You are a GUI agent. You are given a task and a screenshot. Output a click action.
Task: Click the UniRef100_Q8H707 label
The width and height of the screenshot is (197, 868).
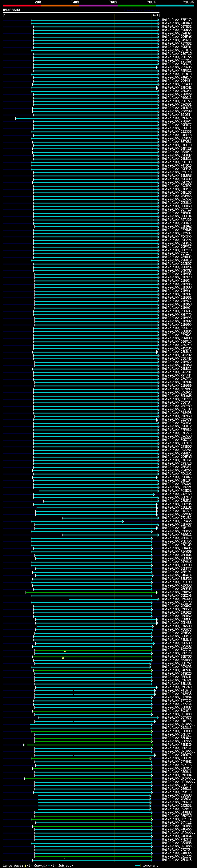point(177,664)
